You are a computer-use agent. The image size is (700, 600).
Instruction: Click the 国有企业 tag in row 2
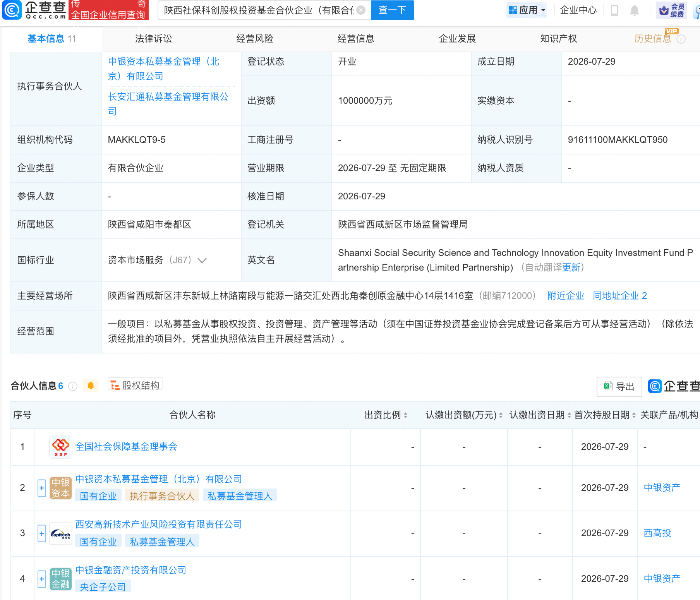coord(98,496)
